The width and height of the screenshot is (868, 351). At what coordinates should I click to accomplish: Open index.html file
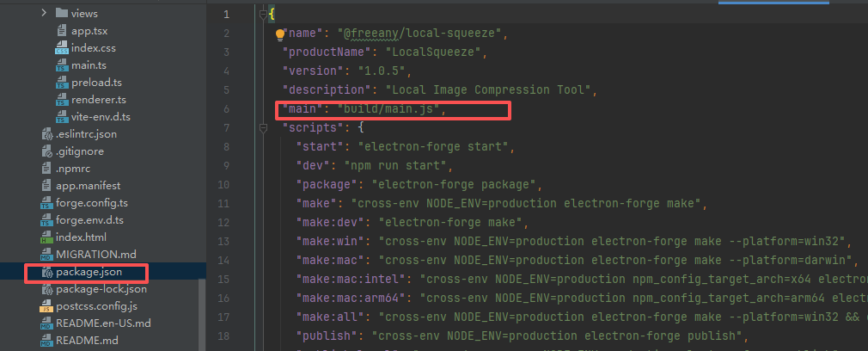pos(81,237)
